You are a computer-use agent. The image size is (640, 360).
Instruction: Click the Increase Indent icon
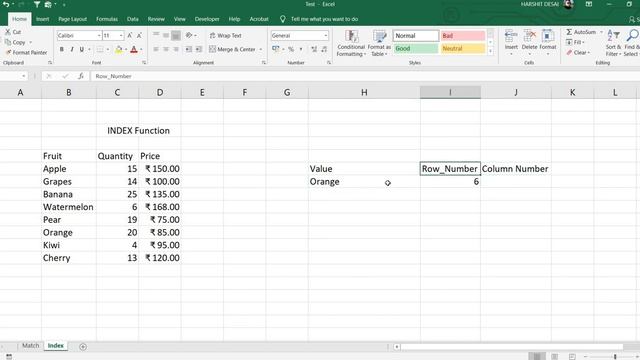point(198,49)
